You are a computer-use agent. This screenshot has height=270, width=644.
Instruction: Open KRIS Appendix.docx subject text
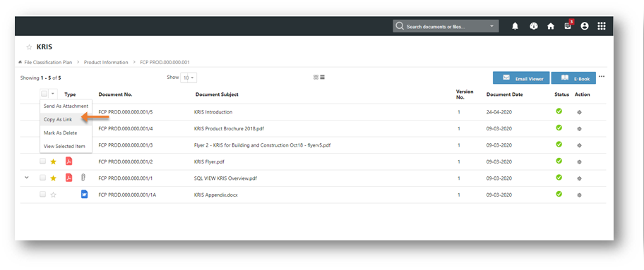coord(215,195)
